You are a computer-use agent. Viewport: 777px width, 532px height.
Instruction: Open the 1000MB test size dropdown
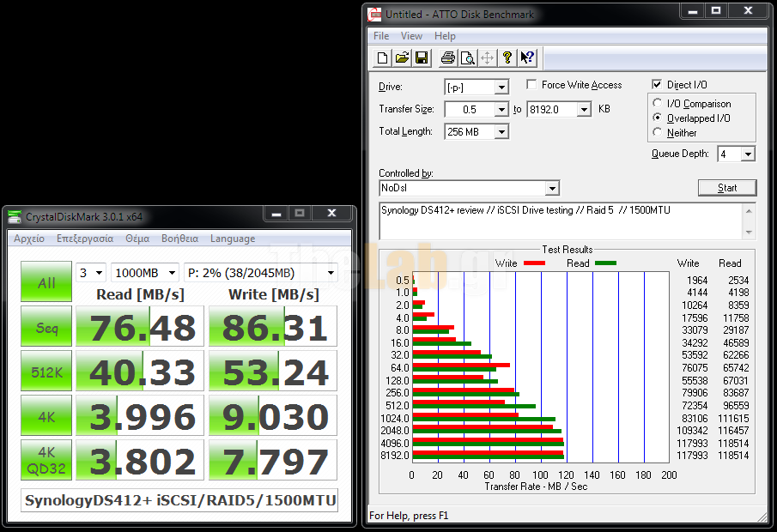pyautogui.click(x=145, y=273)
